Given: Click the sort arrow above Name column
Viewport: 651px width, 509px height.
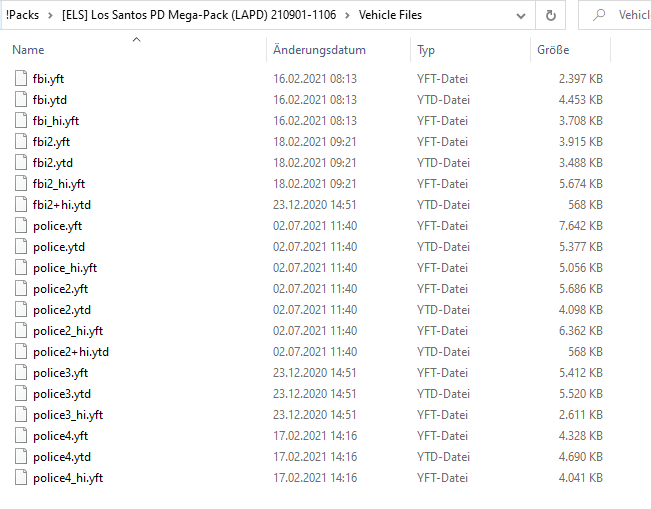Looking at the screenshot, I should (x=136, y=39).
